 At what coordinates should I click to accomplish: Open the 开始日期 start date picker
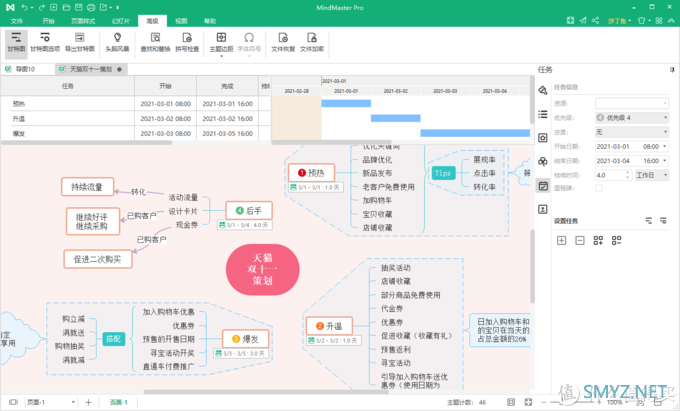[632, 147]
